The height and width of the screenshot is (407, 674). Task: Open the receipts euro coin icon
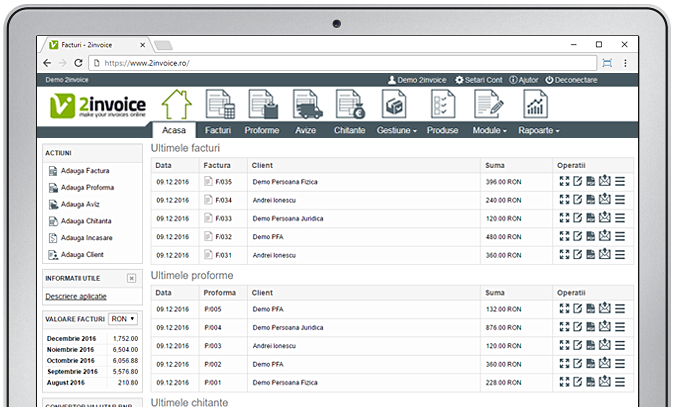click(x=350, y=105)
